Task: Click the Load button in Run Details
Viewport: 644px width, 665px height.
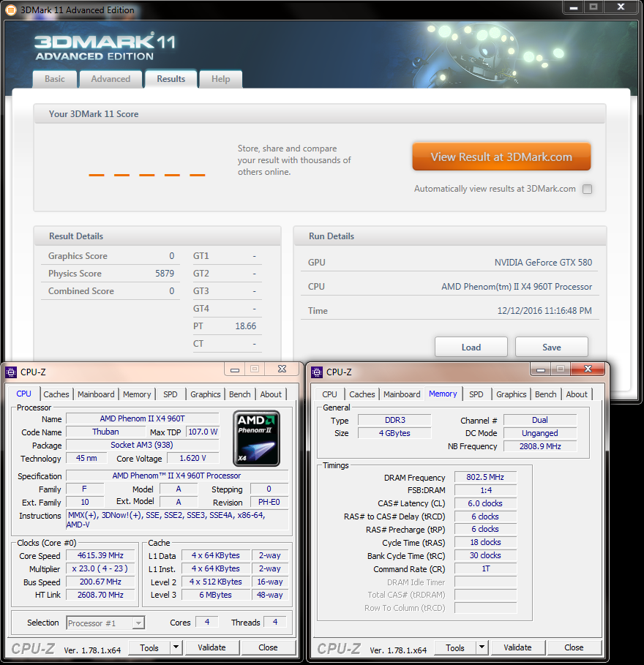Action: coord(471,347)
